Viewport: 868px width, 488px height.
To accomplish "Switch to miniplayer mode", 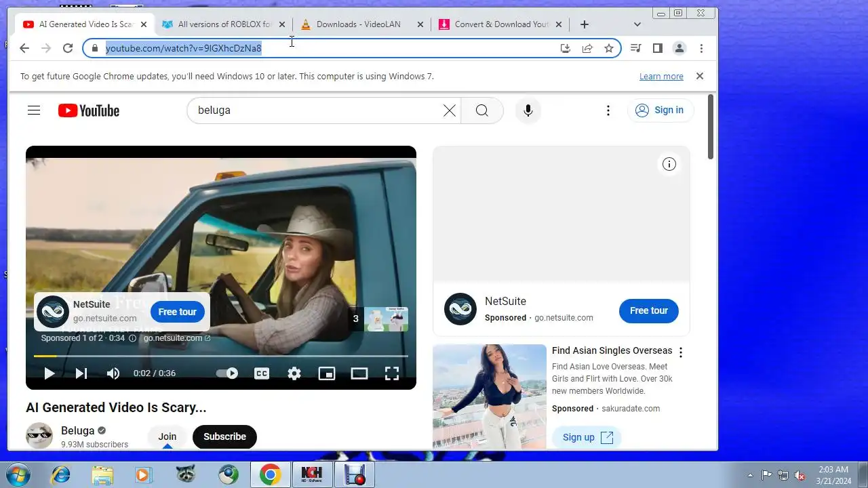I will coord(327,373).
